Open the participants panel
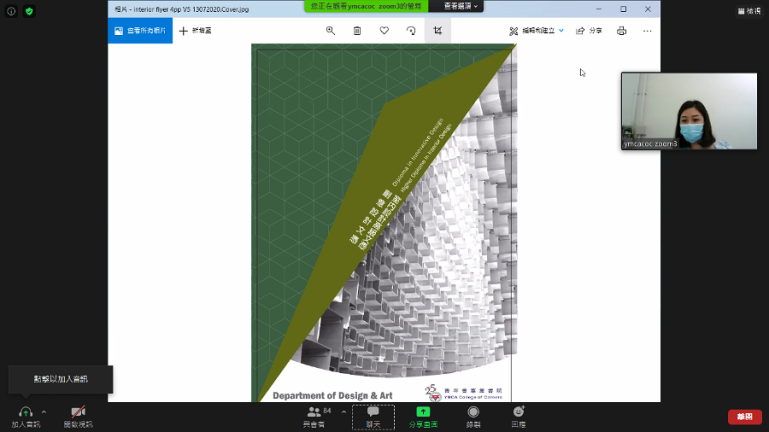Image resolution: width=769 pixels, height=432 pixels. (317, 415)
